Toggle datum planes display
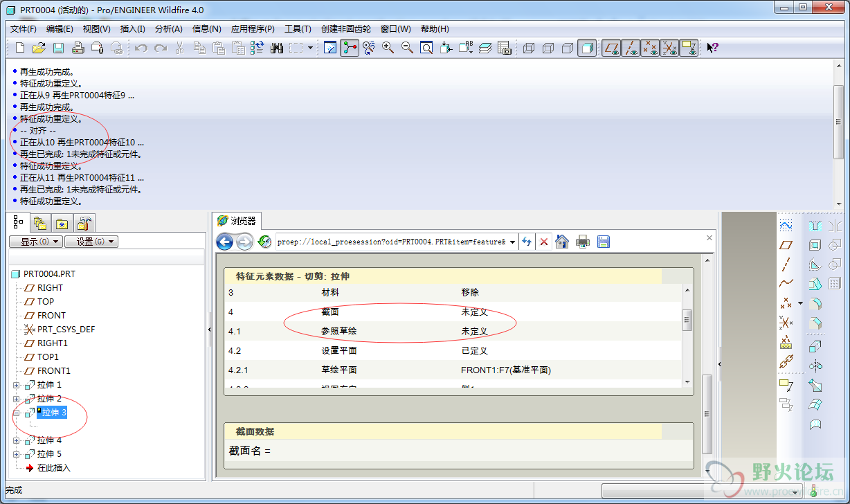 611,48
